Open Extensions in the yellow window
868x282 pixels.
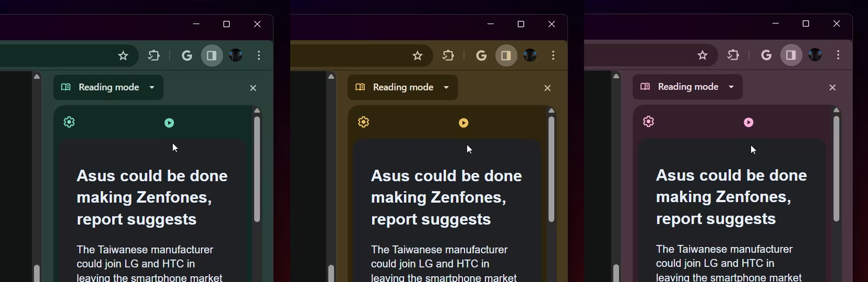click(448, 56)
